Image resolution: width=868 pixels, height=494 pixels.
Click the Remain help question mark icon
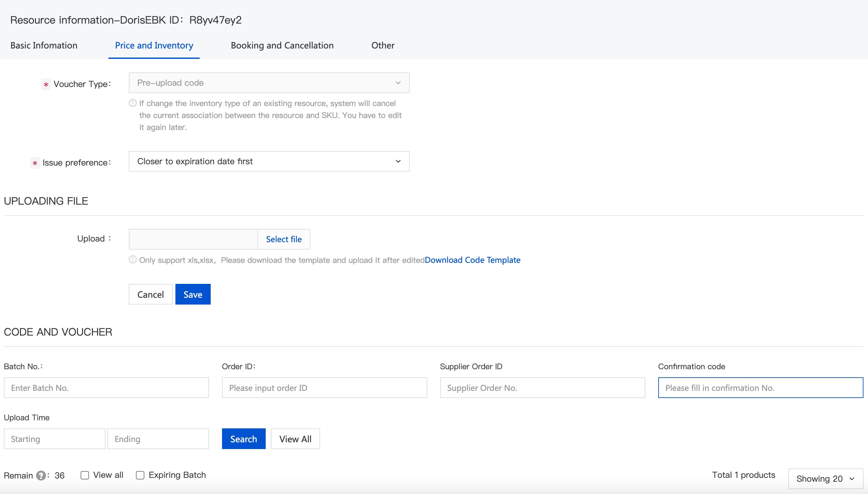pos(41,475)
